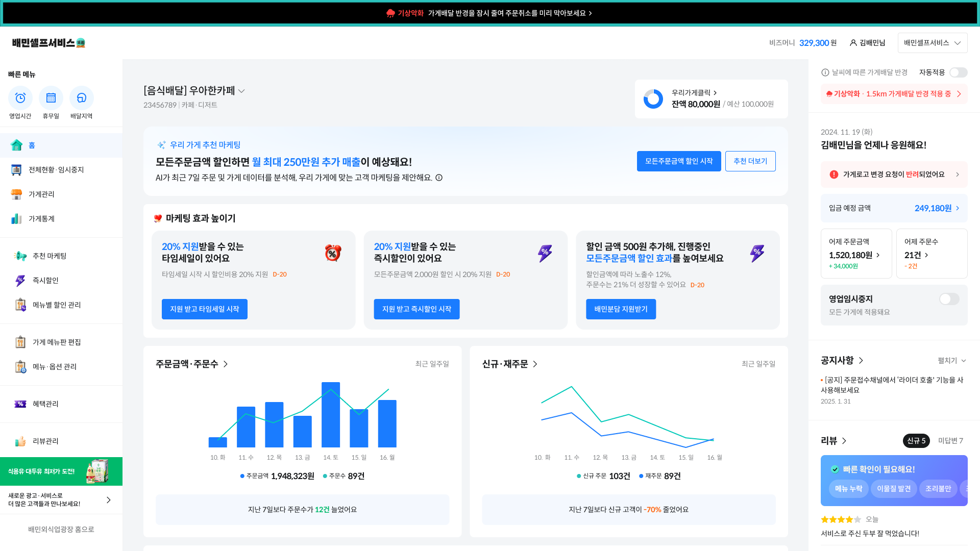Click the 14. 토 bar in order chart
The height and width of the screenshot is (551, 980).
331,415
